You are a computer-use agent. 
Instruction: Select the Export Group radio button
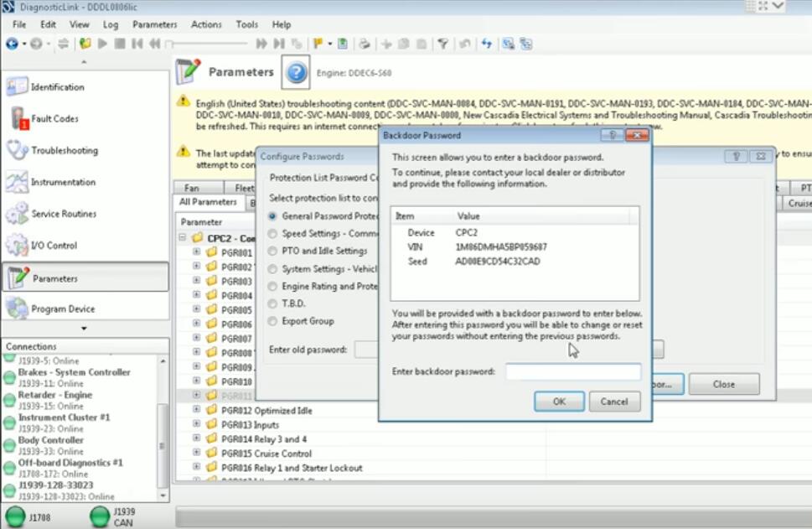point(272,321)
